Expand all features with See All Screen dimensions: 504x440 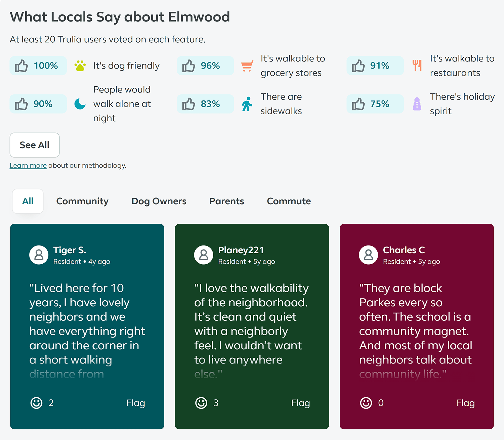pos(35,145)
